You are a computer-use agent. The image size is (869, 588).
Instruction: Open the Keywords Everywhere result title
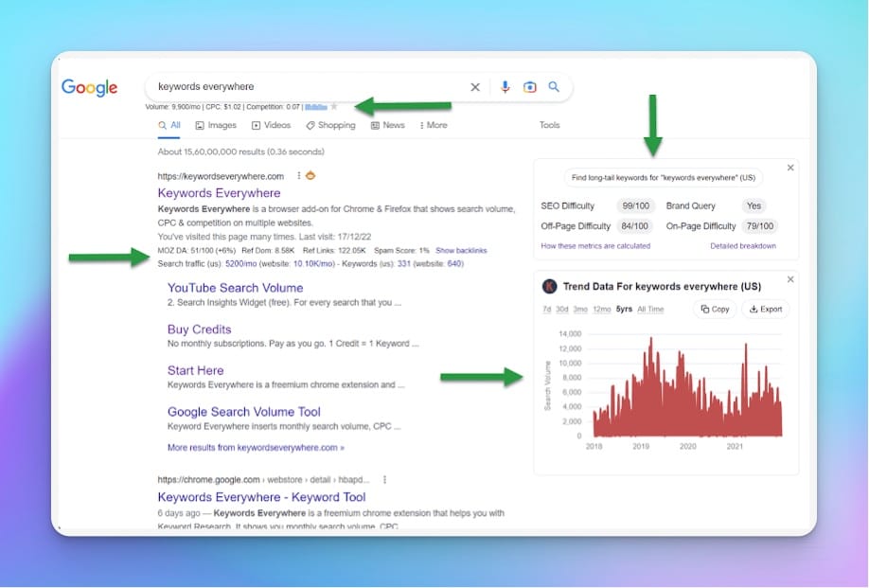click(x=219, y=193)
